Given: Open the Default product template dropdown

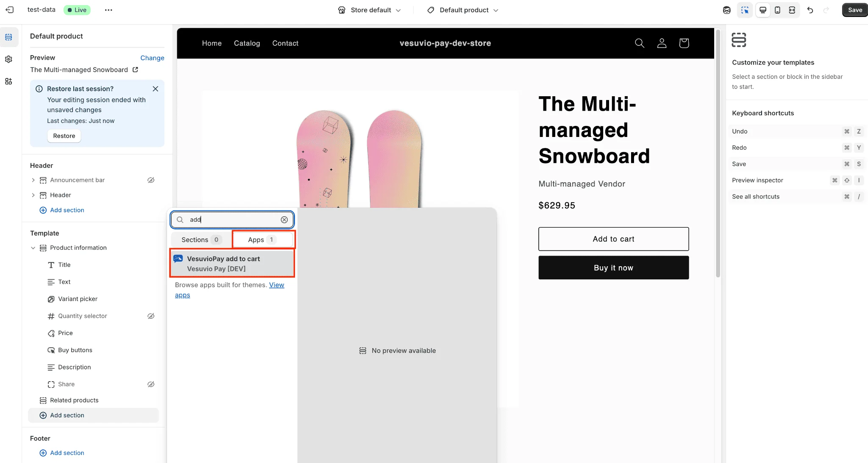Looking at the screenshot, I should pyautogui.click(x=463, y=10).
